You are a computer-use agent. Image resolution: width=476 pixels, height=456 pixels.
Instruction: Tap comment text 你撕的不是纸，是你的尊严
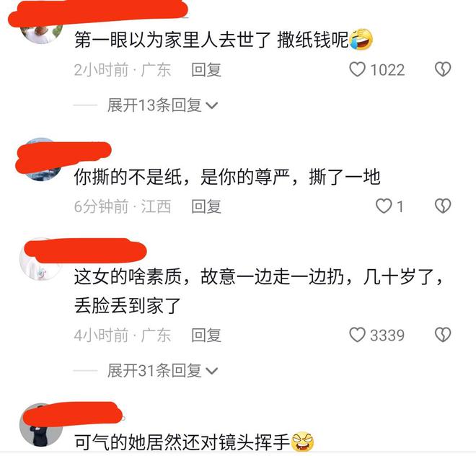(182, 177)
